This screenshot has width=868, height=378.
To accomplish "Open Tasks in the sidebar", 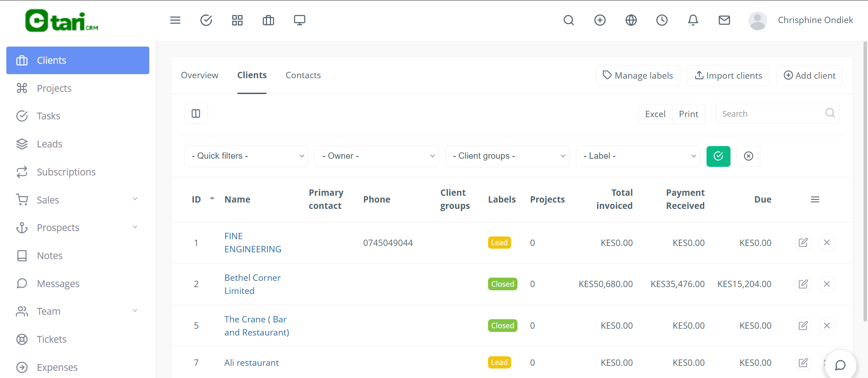I will [78, 116].
